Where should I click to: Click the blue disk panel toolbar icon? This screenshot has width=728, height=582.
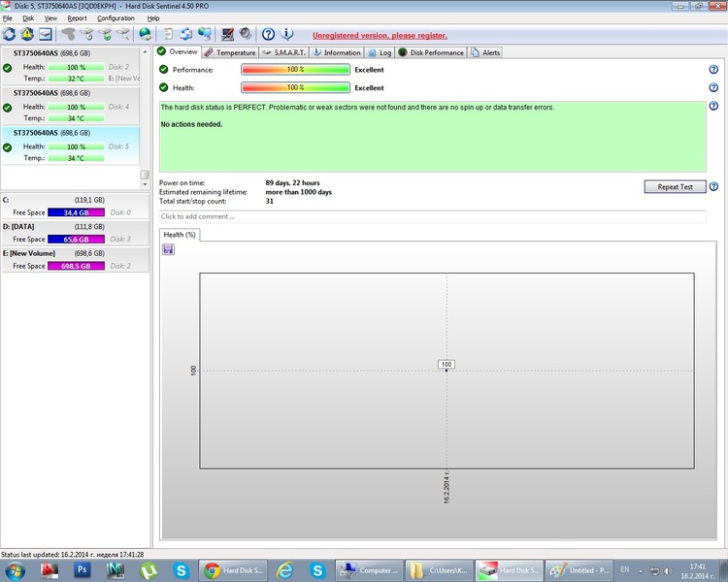pyautogui.click(x=45, y=34)
